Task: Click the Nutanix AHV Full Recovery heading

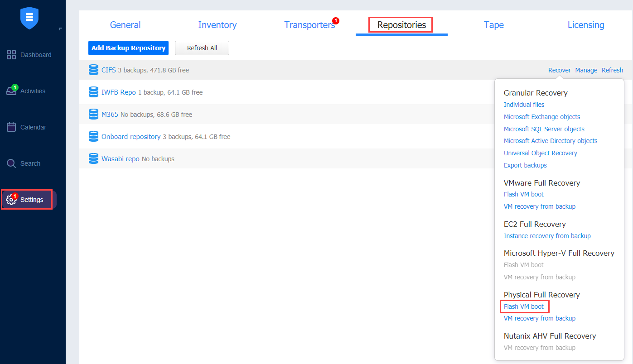Action: (550, 336)
